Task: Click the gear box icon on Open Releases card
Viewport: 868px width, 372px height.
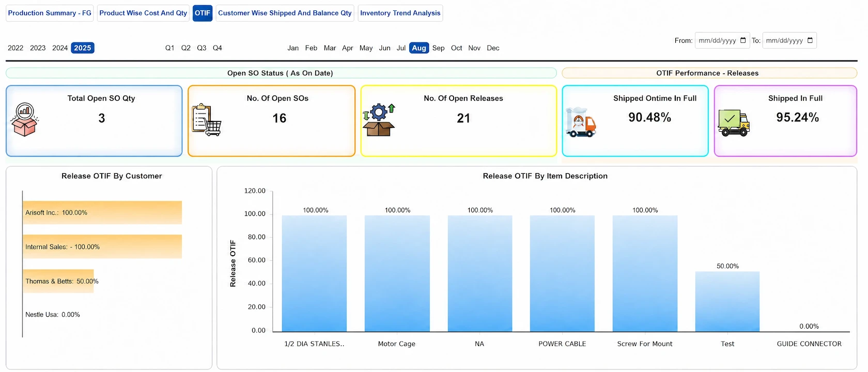Action: click(379, 120)
